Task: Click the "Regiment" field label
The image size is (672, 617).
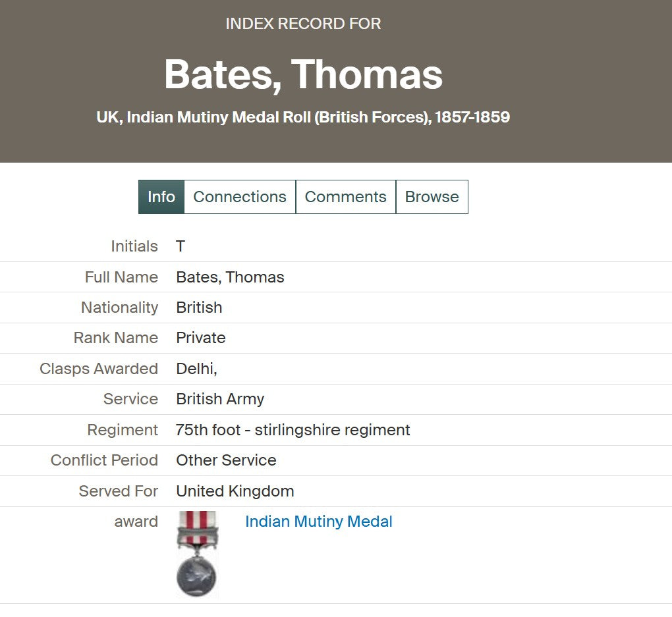Action: click(123, 430)
